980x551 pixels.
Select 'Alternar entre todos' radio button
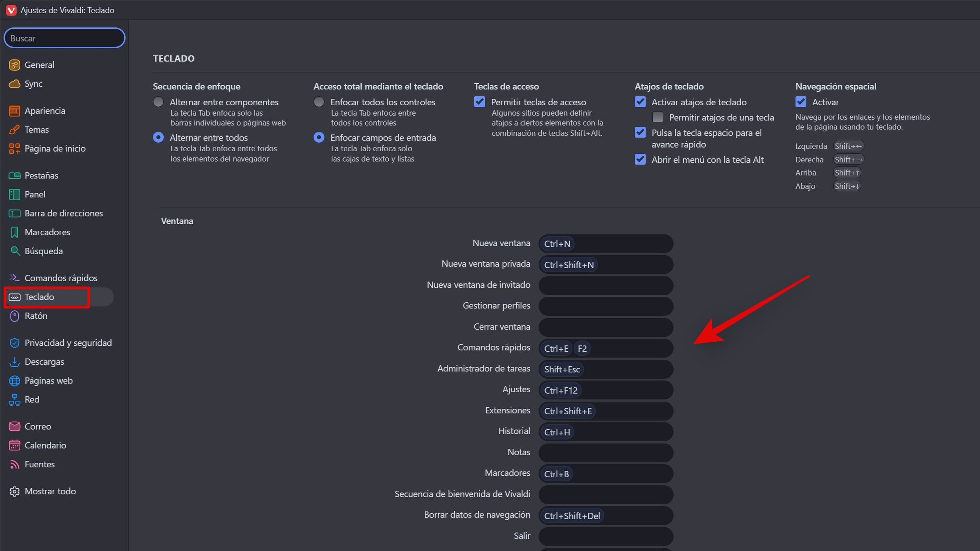point(158,137)
